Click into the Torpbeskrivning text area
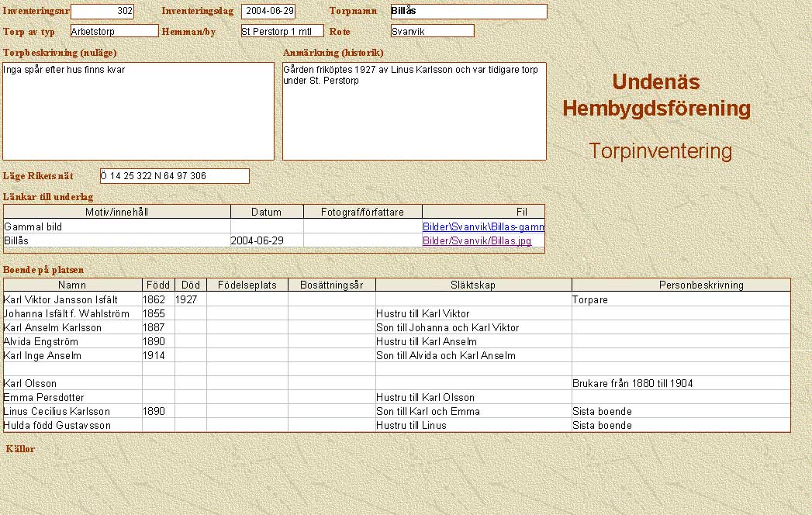 pos(138,111)
